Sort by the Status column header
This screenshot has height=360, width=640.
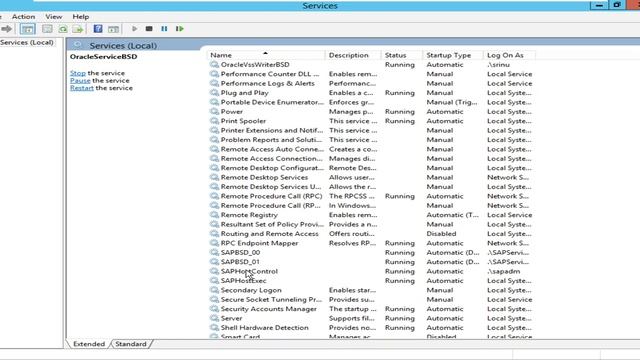tap(402, 55)
